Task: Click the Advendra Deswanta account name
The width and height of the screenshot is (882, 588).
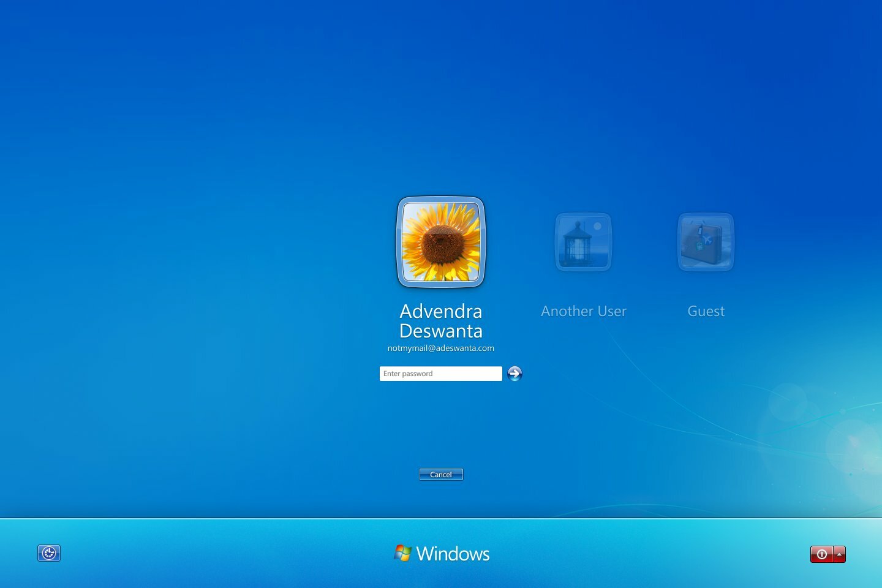Action: coord(441,321)
